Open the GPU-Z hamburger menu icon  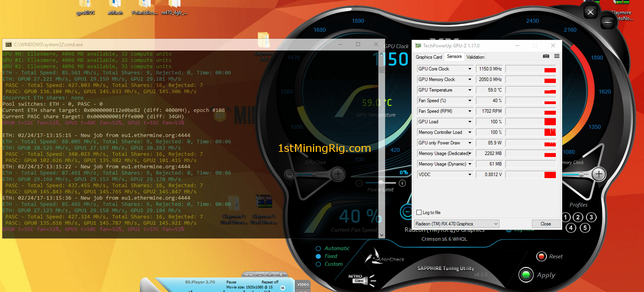click(557, 56)
